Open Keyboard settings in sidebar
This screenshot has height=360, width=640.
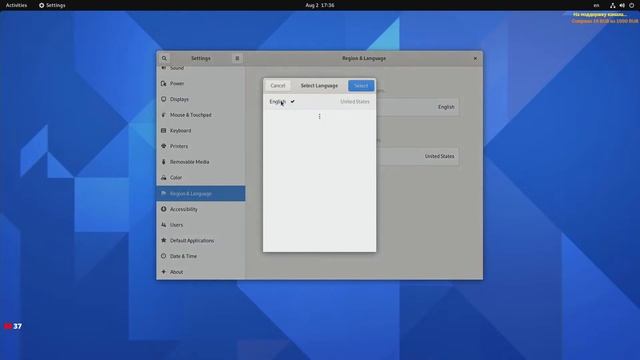pos(201,131)
